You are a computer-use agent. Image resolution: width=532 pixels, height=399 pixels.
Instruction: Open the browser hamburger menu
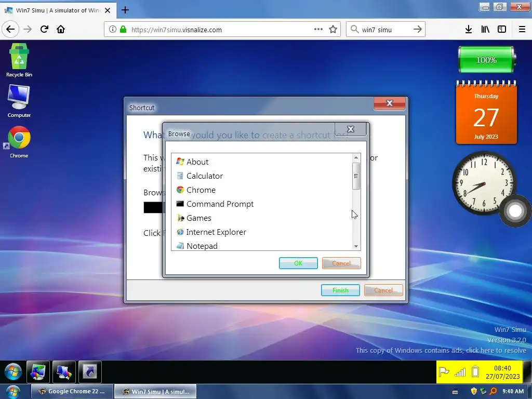522,29
